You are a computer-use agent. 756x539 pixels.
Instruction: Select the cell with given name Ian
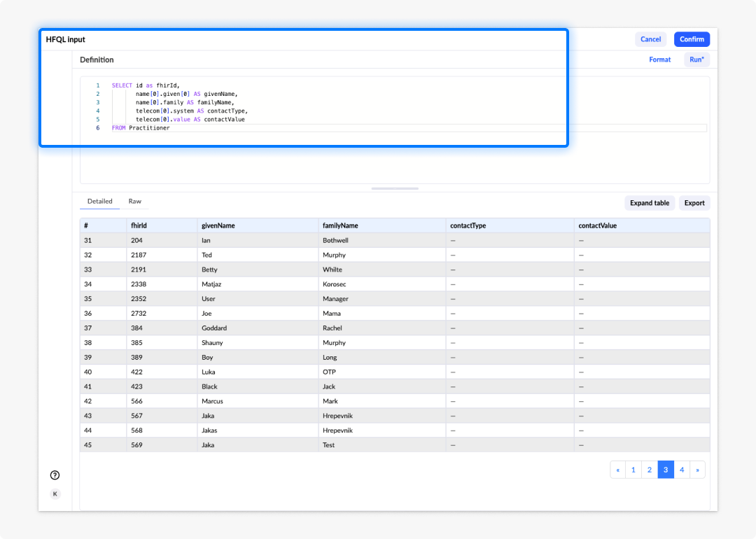[x=258, y=240]
